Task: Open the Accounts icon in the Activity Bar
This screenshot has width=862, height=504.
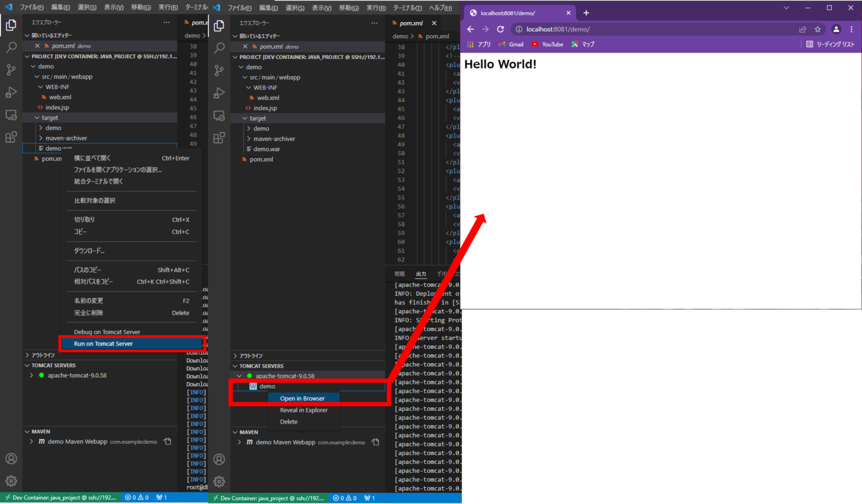Action: pos(11,459)
